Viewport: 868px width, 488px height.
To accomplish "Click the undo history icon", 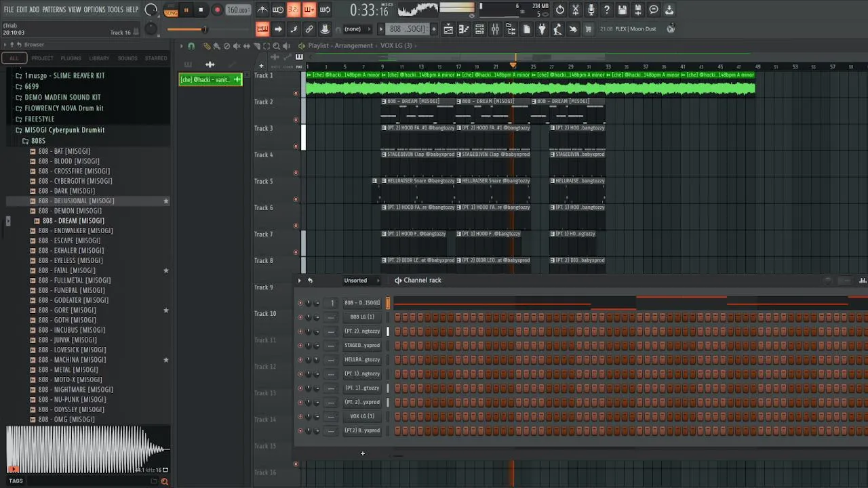I will click(560, 10).
